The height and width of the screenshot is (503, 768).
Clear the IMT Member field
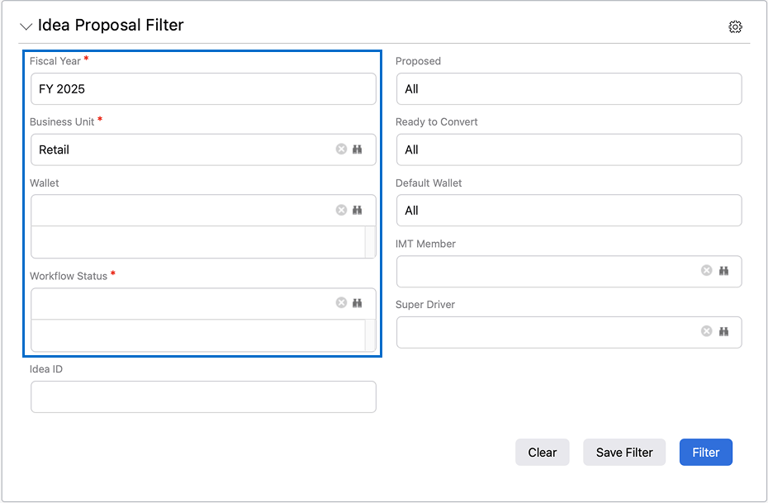(706, 271)
